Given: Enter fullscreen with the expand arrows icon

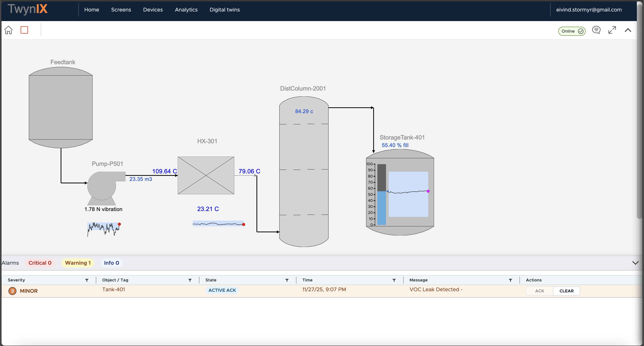Looking at the screenshot, I should pos(612,30).
